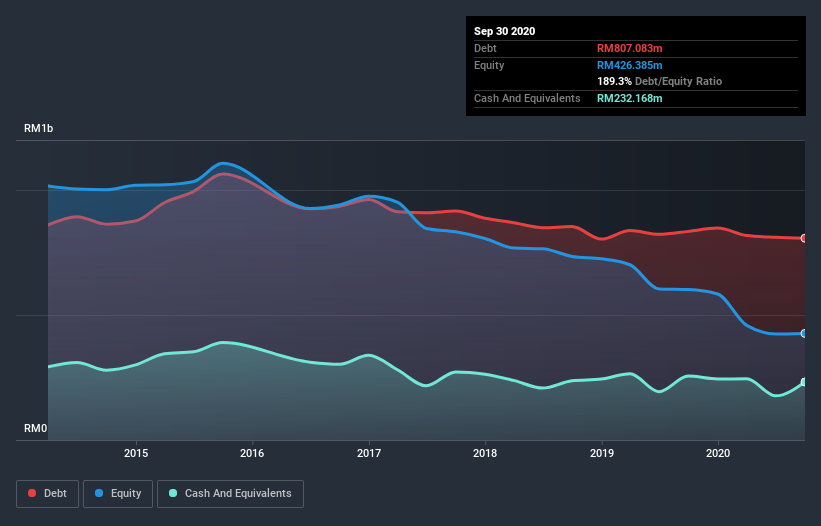The width and height of the screenshot is (821, 526).
Task: Click the RM0 y-axis label
Action: 35,428
